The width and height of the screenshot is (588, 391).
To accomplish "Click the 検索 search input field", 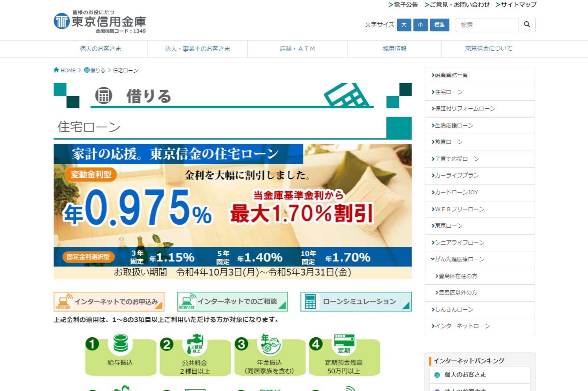I will tap(487, 25).
